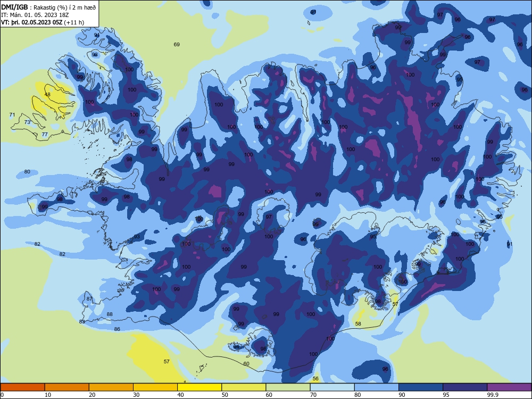Select the '87' humidity value on the map
Screen dimensions: 532x399
coord(89,299)
